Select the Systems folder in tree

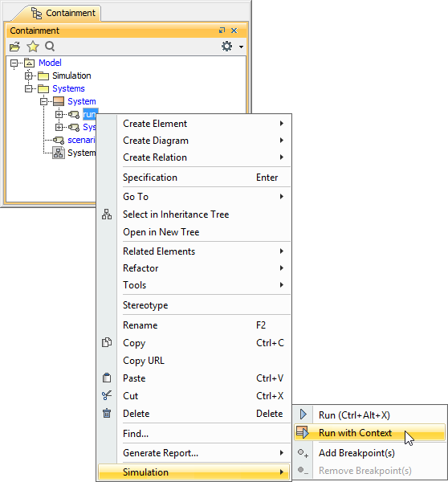point(68,88)
